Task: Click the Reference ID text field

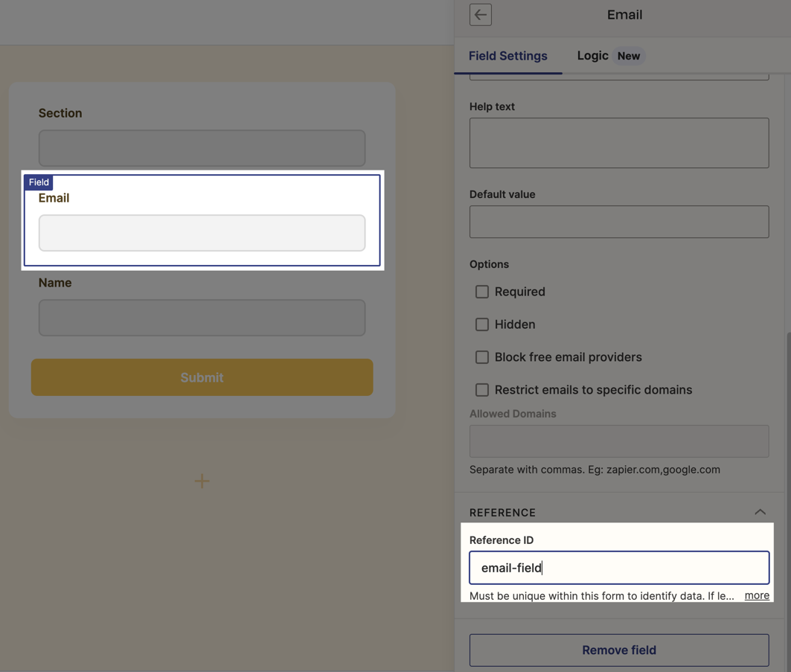Action: point(618,568)
